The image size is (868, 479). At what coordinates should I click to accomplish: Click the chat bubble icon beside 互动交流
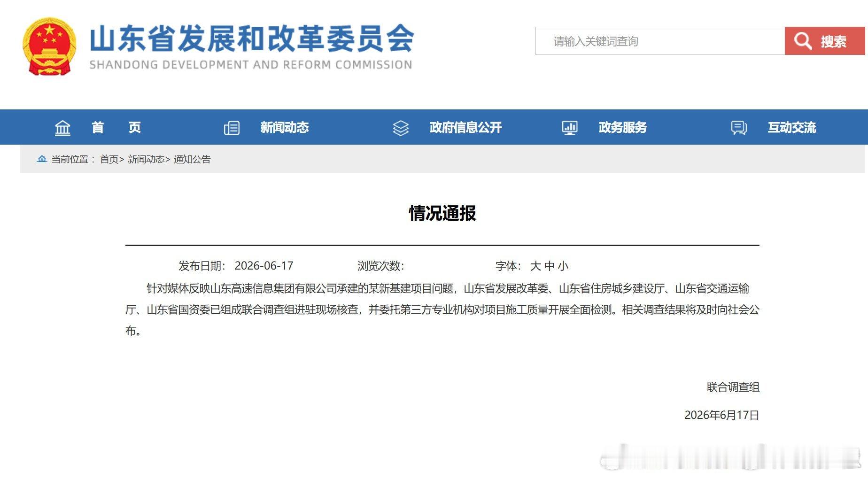coord(739,128)
